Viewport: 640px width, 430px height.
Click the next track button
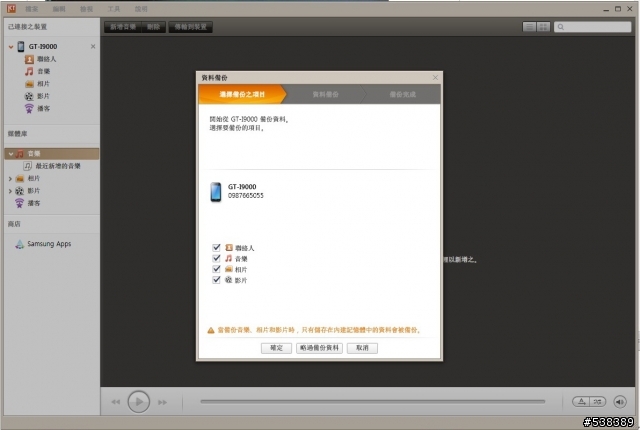162,402
